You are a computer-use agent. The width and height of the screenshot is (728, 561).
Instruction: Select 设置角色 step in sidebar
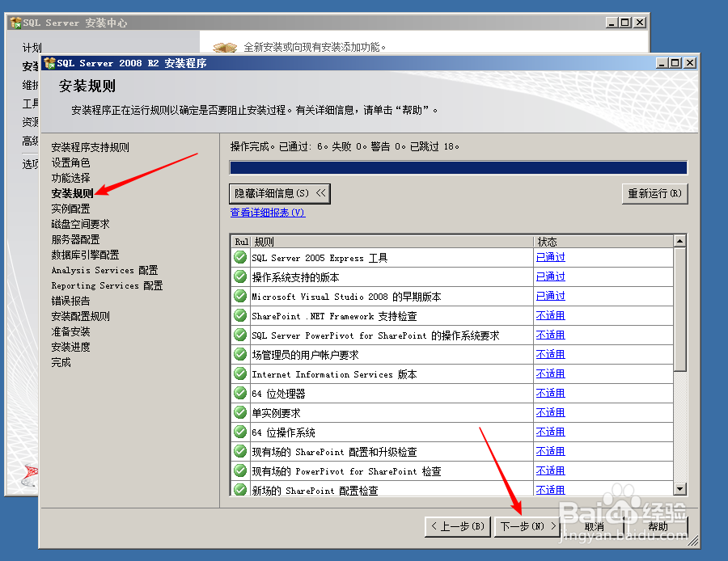pos(70,162)
